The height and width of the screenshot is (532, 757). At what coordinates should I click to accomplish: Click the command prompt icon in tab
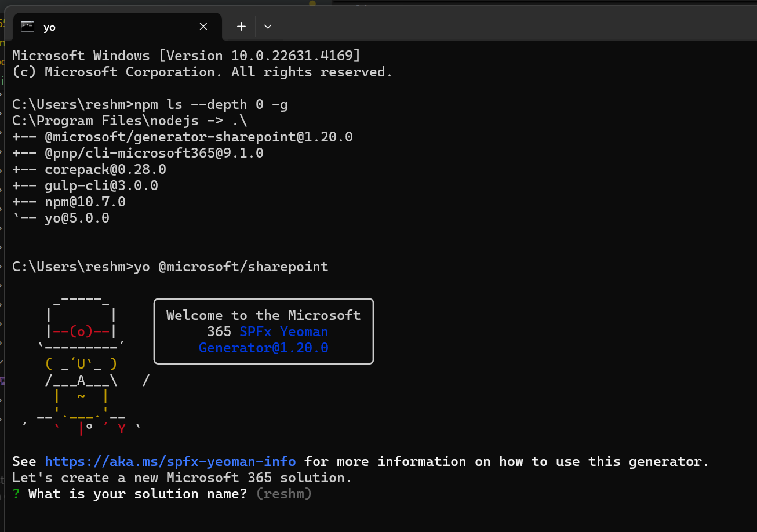27,27
